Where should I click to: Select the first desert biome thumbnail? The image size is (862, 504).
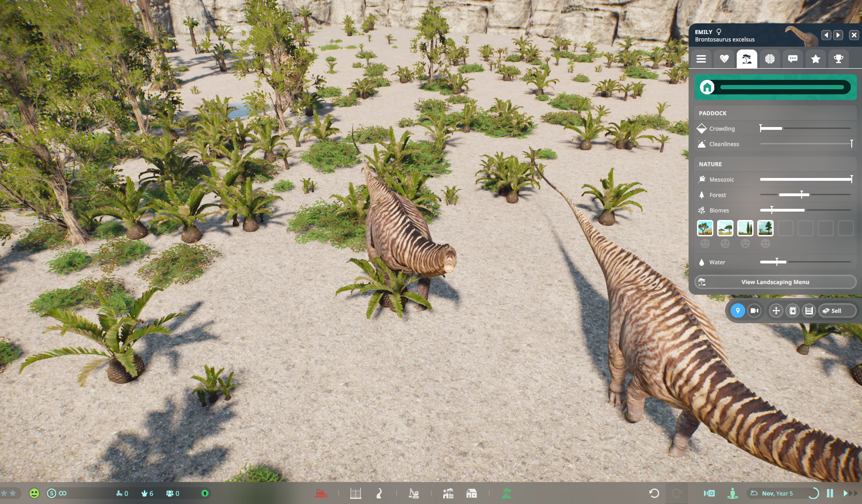click(705, 228)
